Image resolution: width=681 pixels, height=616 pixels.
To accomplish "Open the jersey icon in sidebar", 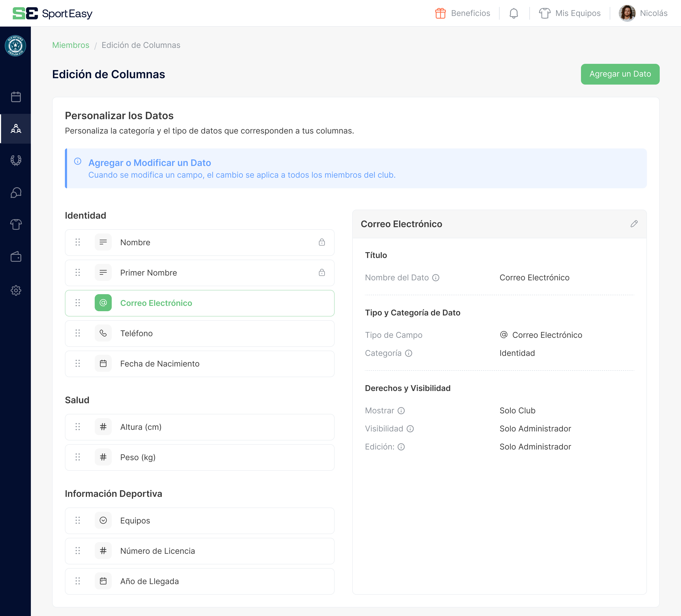I will pyautogui.click(x=16, y=224).
